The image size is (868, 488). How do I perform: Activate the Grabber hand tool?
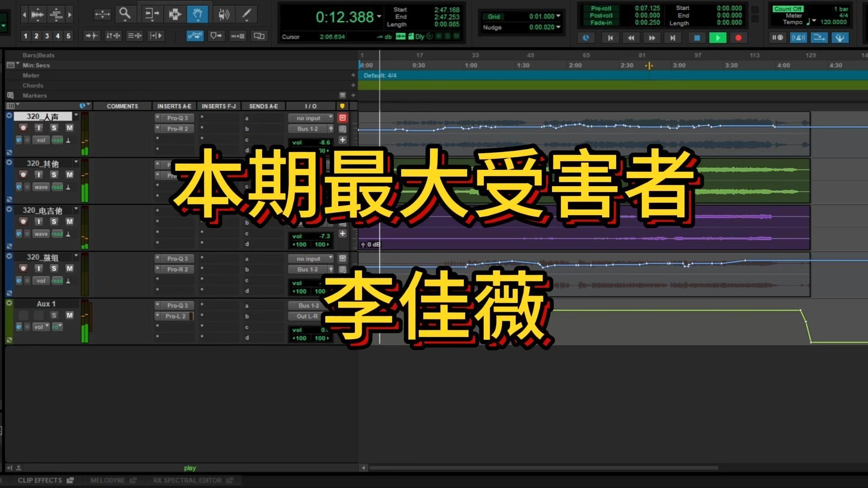point(198,14)
